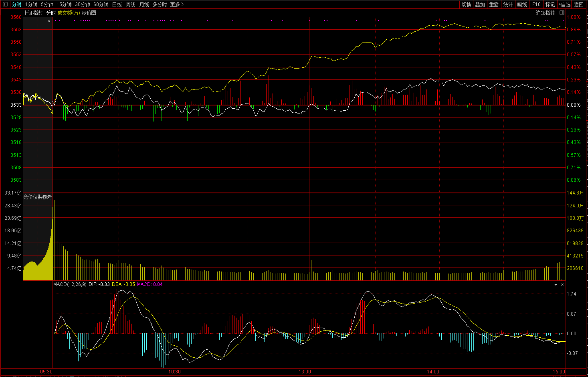Click the 返回 back button
This screenshot has height=377, width=588.
tap(579, 4)
